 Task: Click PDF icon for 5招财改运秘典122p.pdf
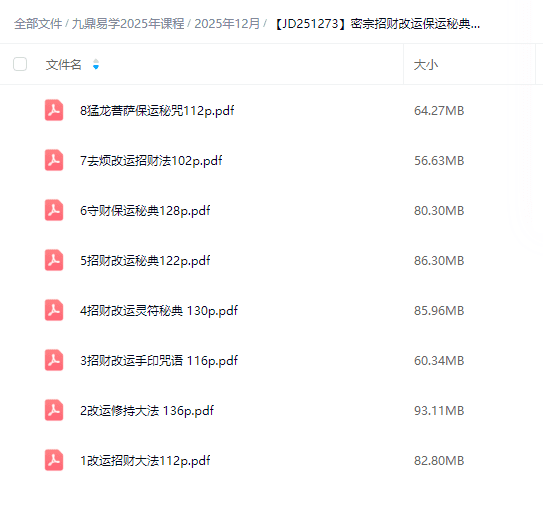[x=54, y=260]
